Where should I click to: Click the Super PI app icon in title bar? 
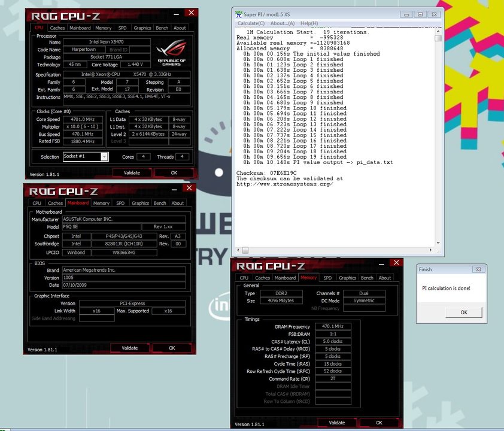tap(239, 14)
